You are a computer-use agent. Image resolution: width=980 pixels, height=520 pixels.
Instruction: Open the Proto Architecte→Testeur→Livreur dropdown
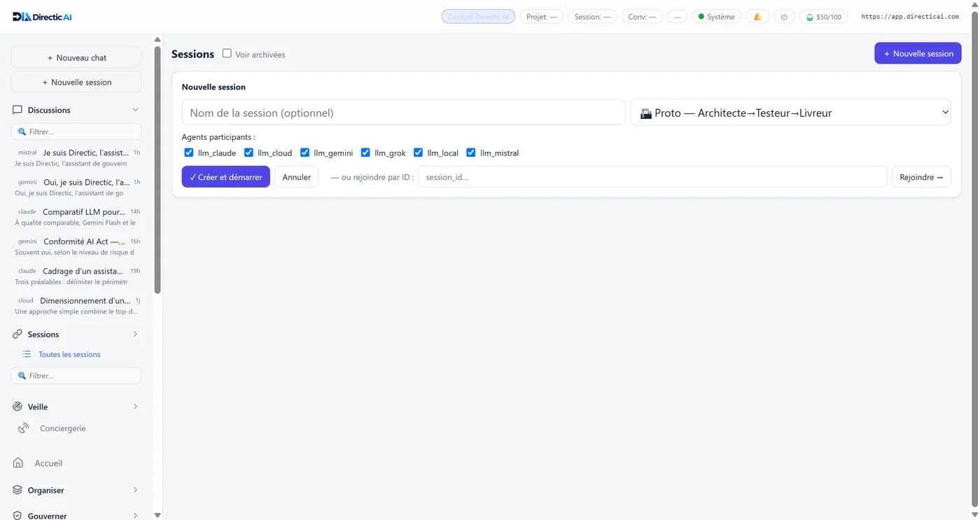pyautogui.click(x=790, y=112)
